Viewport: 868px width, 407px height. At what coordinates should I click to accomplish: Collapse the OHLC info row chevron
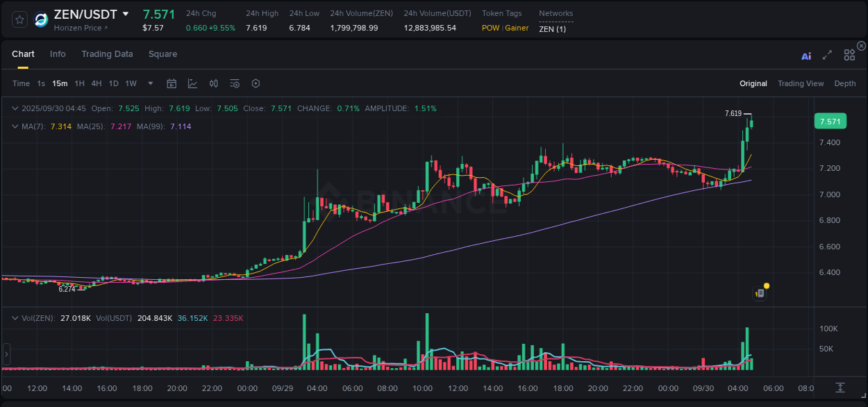click(x=15, y=108)
